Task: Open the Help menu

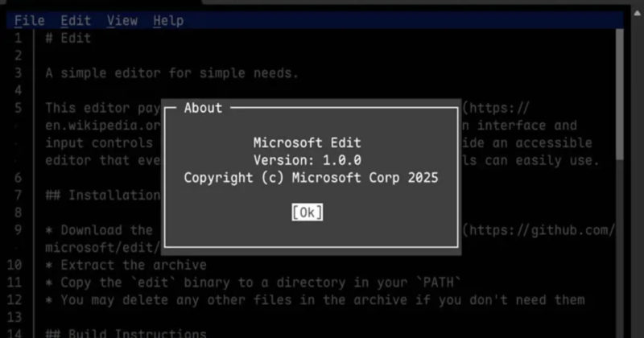Action: click(x=168, y=20)
